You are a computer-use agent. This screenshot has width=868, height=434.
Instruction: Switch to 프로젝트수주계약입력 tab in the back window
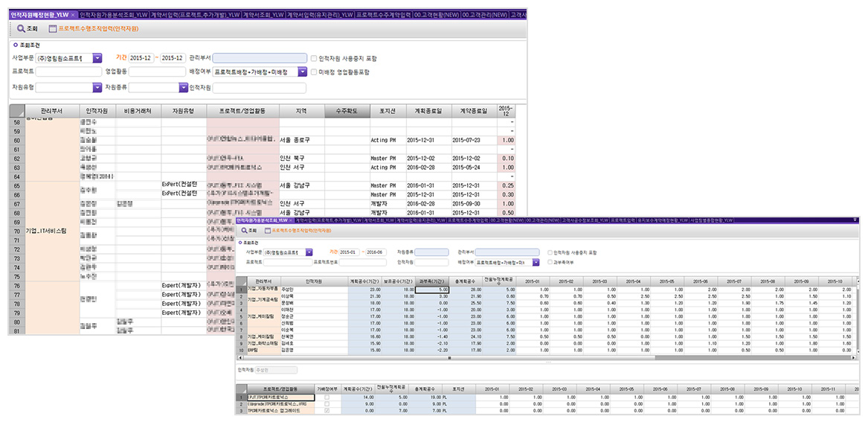pyautogui.click(x=383, y=14)
